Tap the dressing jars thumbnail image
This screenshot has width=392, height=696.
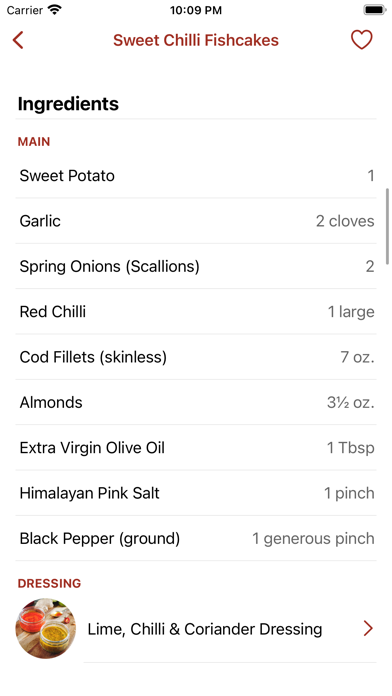[x=46, y=629]
